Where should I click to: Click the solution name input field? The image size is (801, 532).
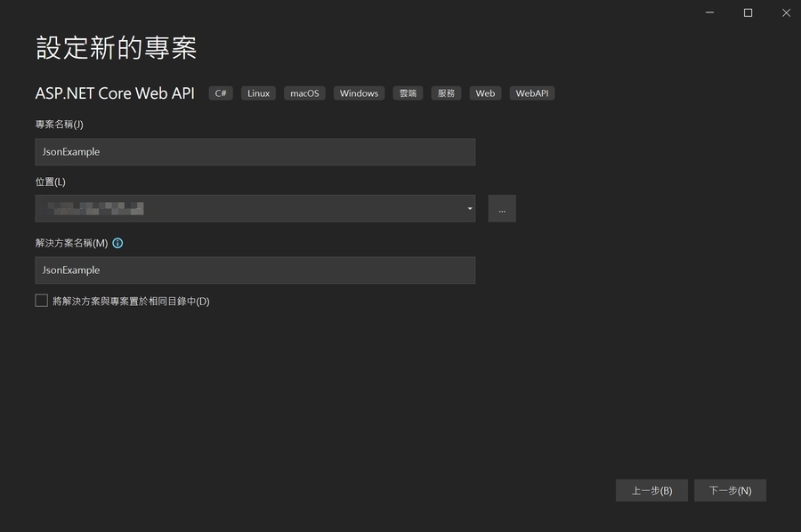255,270
